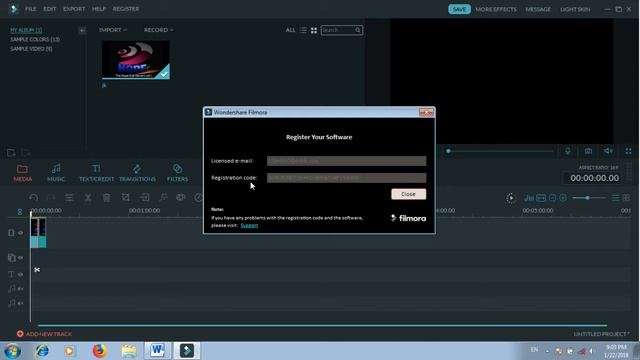Open the Edit settings icon in timeline toolbar
Image resolution: width=640 pixels, height=360 pixels.
point(69,198)
